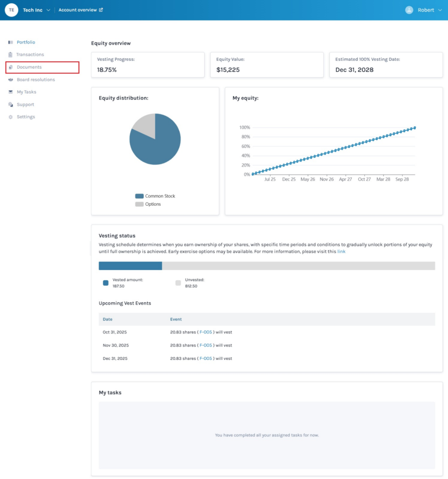
Task: Toggle Common Stock legend in pie chart
Action: (x=140, y=196)
